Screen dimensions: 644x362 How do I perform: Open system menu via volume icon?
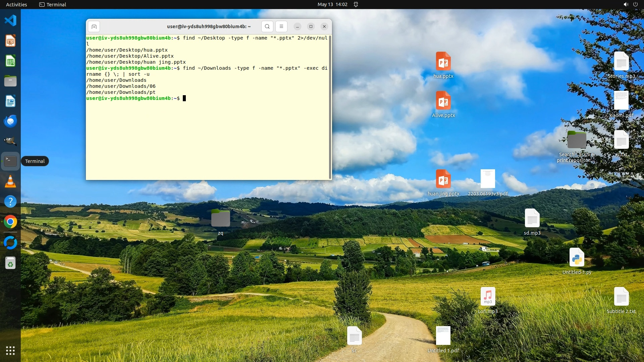coord(626,4)
